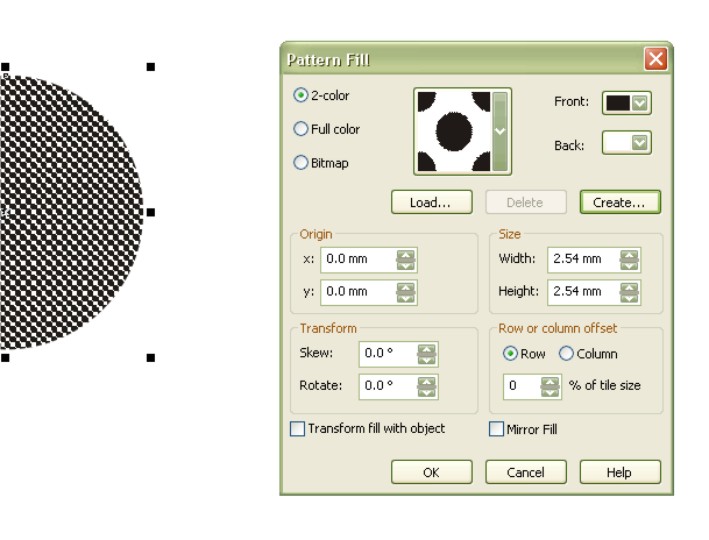The image size is (709, 540).
Task: Open the pattern preview dropdown arrow
Action: tap(501, 131)
